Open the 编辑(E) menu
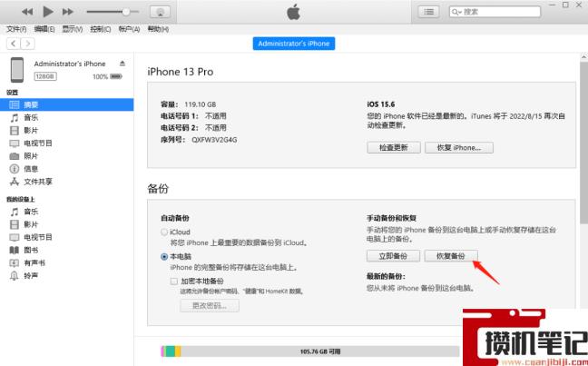Viewport: 588px width, 366px height. (44, 29)
